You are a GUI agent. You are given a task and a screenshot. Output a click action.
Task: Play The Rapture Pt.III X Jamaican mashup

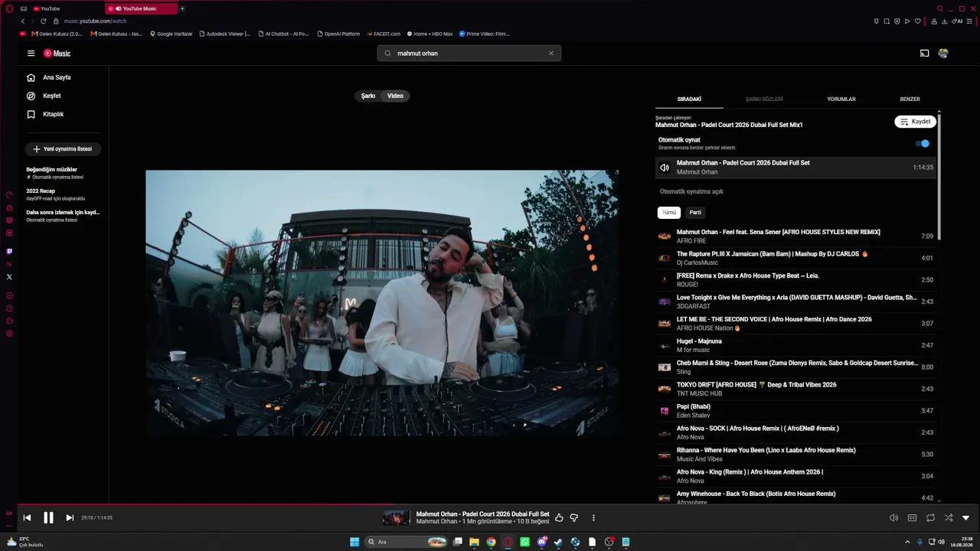pos(795,258)
